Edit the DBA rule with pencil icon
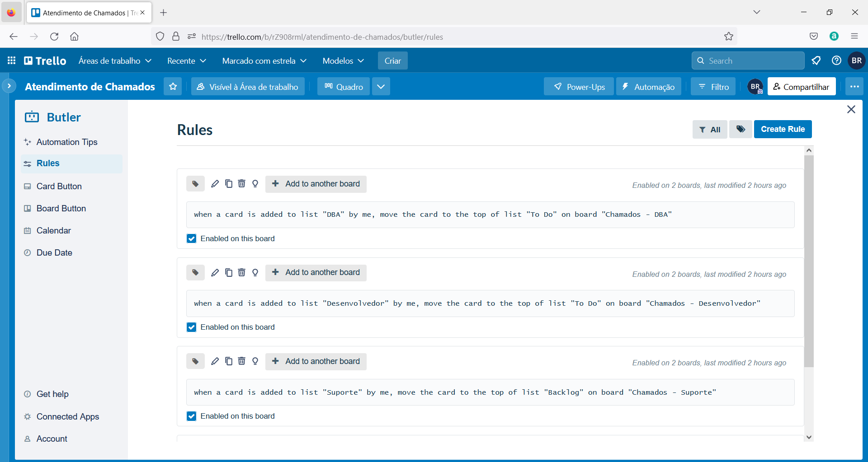The image size is (868, 462). tap(215, 184)
